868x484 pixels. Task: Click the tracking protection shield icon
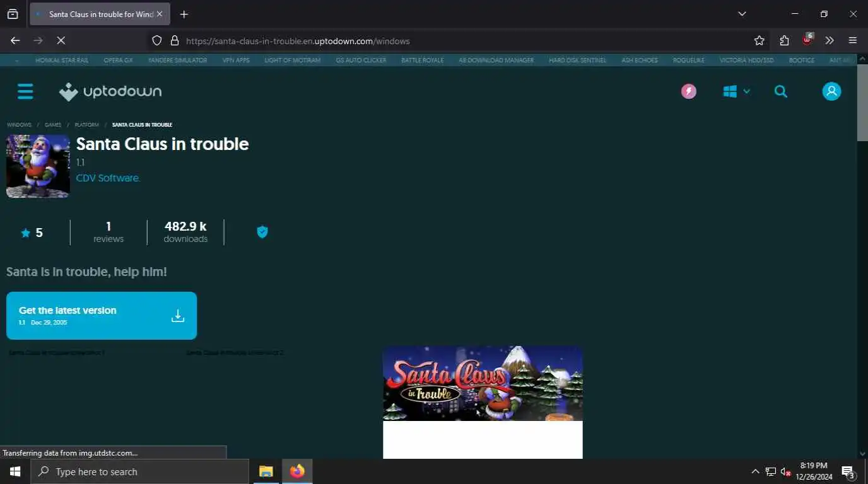tap(157, 40)
